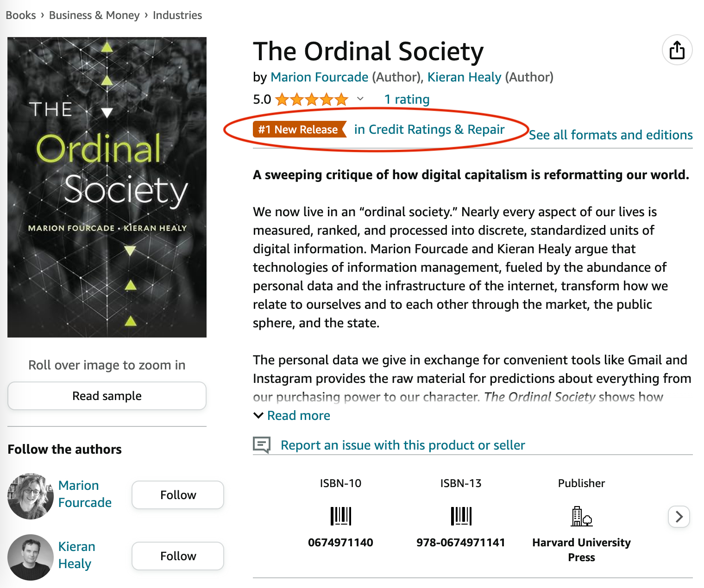Click the ISBN-13 barcode icon
The image size is (704, 588).
[461, 516]
